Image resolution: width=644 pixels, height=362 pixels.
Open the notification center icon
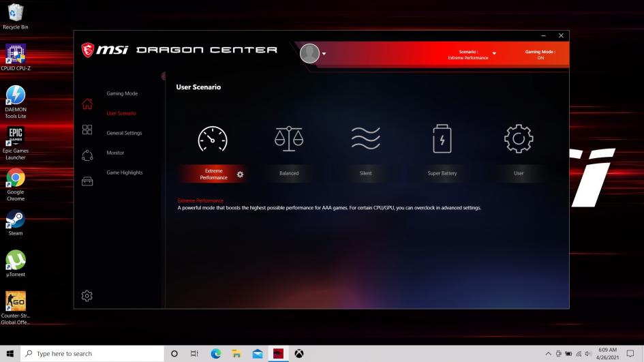(x=630, y=354)
